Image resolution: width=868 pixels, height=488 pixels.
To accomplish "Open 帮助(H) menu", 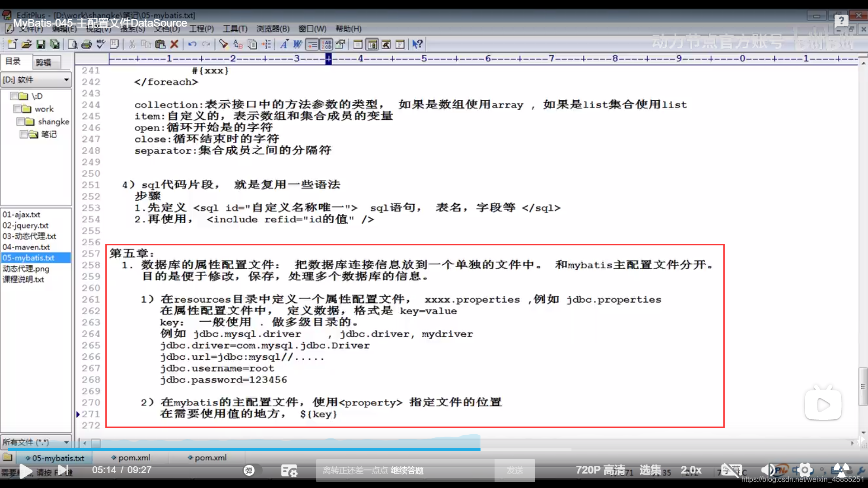I will click(349, 29).
